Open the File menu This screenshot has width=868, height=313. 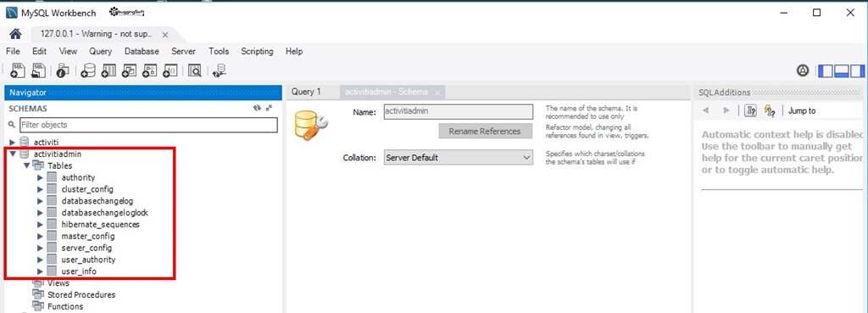(x=13, y=51)
